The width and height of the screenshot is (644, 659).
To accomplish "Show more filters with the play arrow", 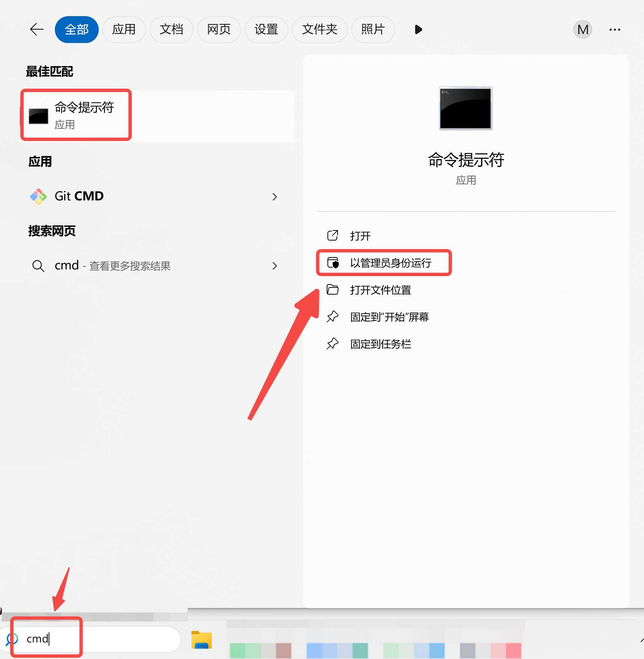I will 418,29.
